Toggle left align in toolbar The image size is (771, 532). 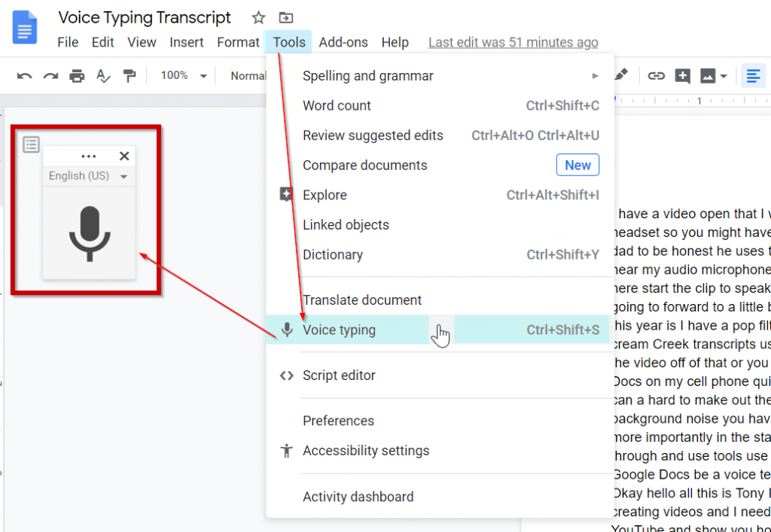(752, 76)
